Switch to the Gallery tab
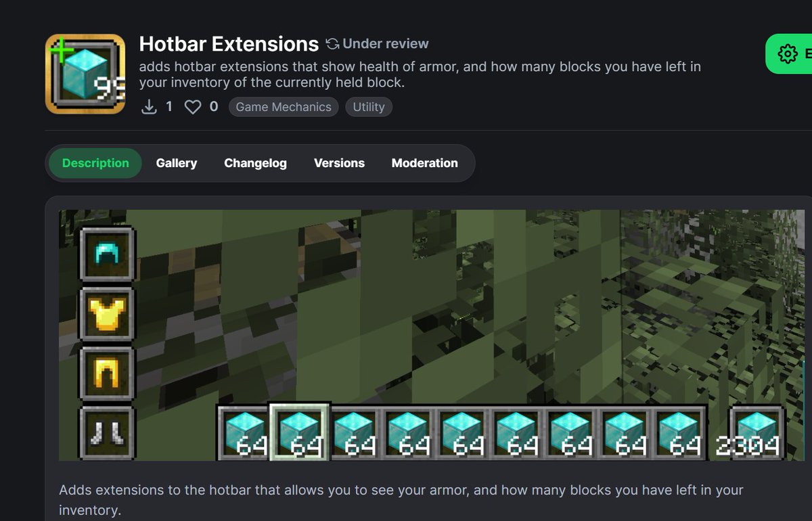Image resolution: width=812 pixels, height=521 pixels. [177, 163]
